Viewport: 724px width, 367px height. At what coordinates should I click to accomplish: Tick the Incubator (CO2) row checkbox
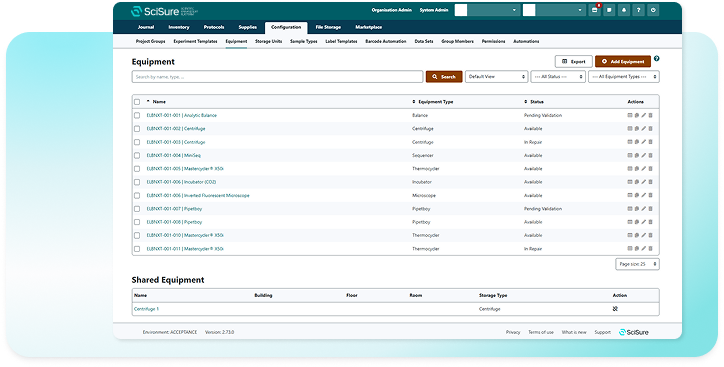[137, 182]
